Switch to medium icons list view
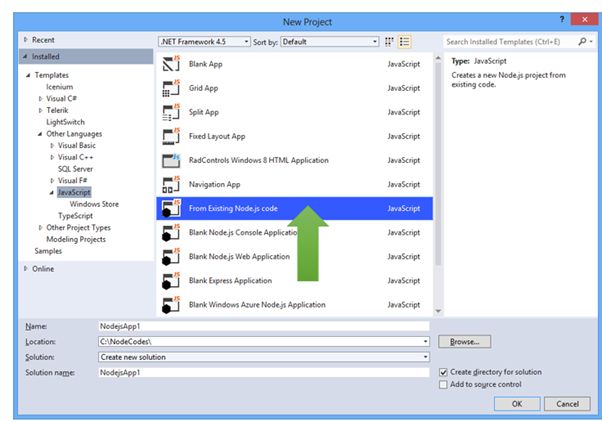Screen dimensions: 602x422 (404, 41)
